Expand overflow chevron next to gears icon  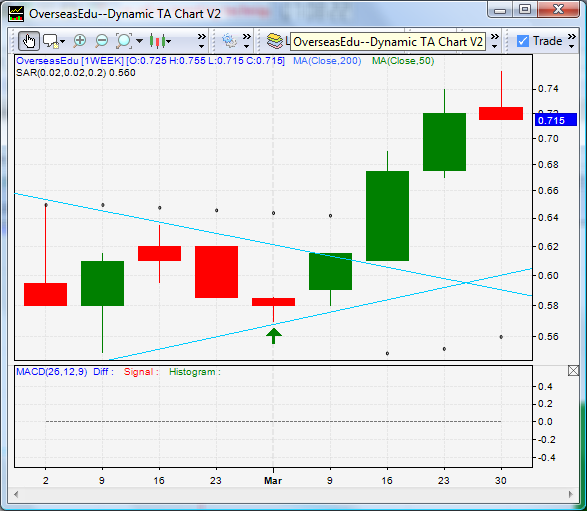click(246, 41)
